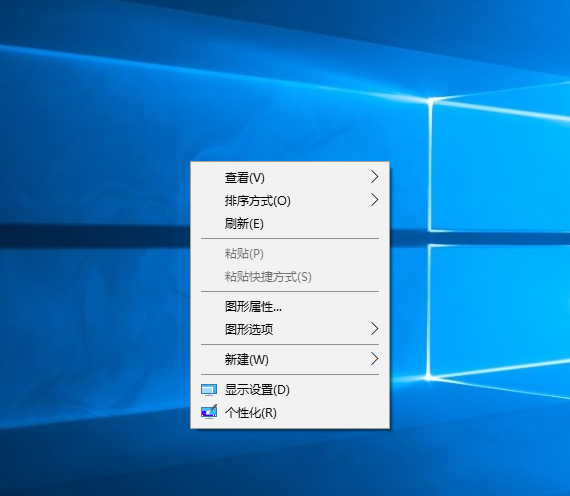Expand the chevron arrow next to 查看(V)
This screenshot has width=570, height=496.
(x=374, y=177)
